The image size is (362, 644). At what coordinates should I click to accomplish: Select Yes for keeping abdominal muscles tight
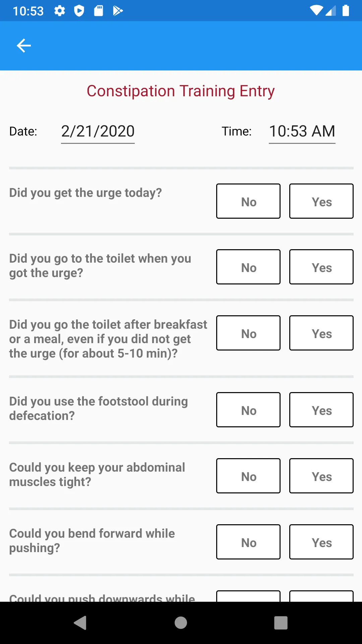pyautogui.click(x=321, y=476)
